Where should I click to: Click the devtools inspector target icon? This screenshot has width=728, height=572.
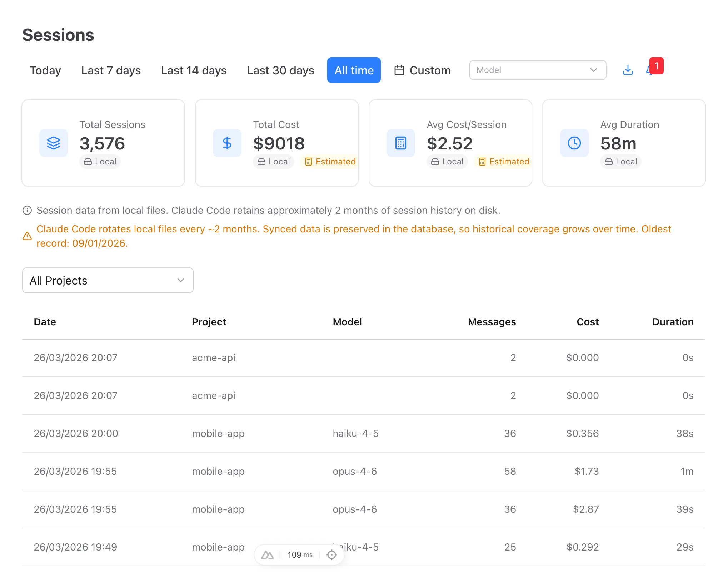pyautogui.click(x=332, y=555)
